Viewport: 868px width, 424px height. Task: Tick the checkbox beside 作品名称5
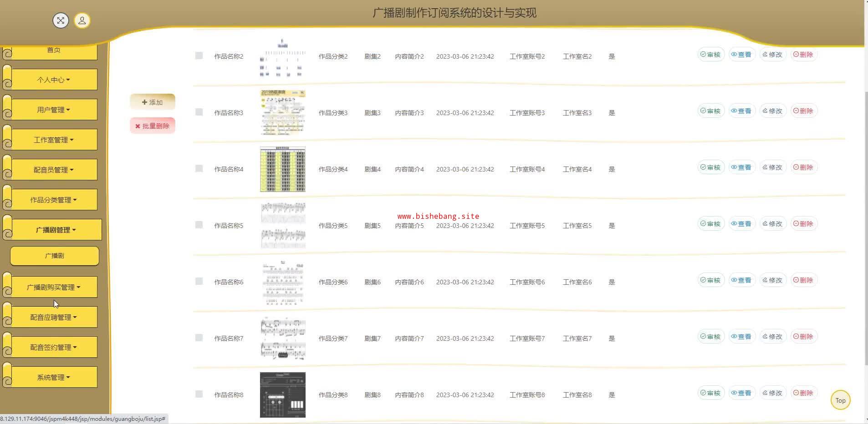199,225
